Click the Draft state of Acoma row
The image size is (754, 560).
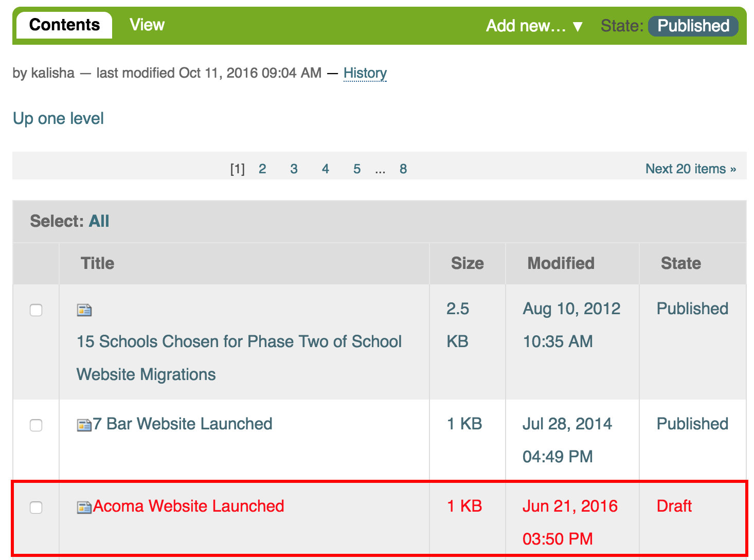click(674, 506)
